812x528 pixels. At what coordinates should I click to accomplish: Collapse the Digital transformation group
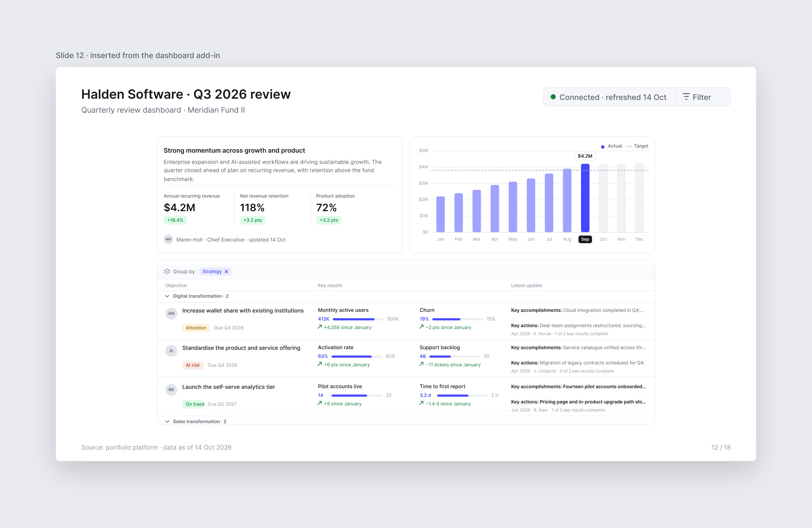click(x=167, y=296)
